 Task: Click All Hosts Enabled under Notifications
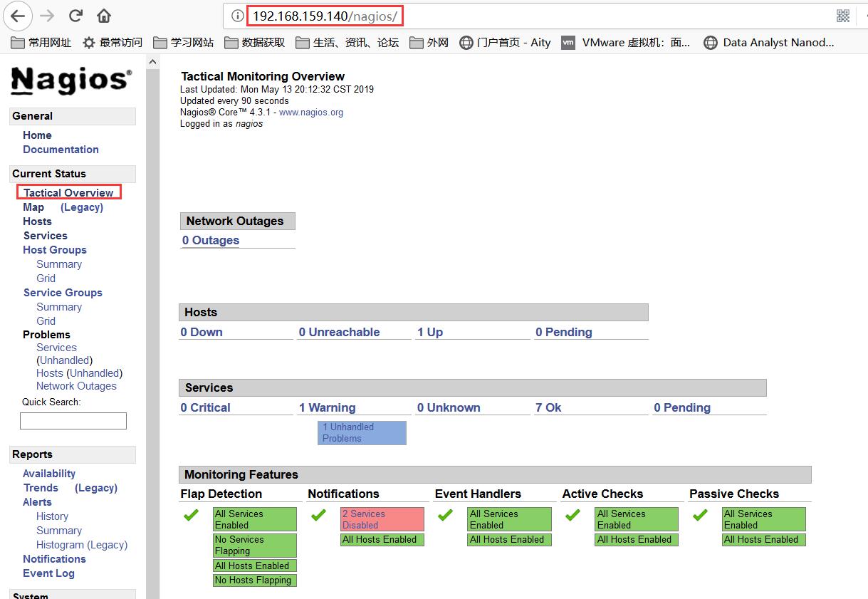point(382,540)
